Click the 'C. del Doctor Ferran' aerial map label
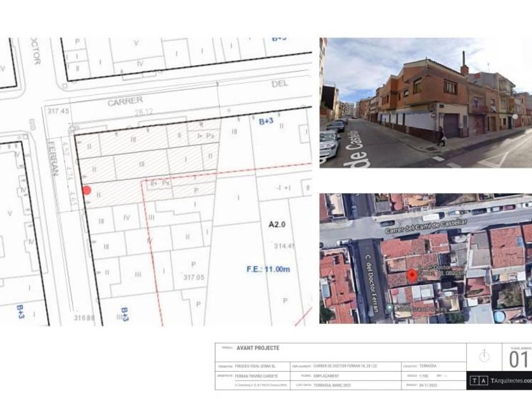The height and width of the screenshot is (399, 532). pos(371,282)
